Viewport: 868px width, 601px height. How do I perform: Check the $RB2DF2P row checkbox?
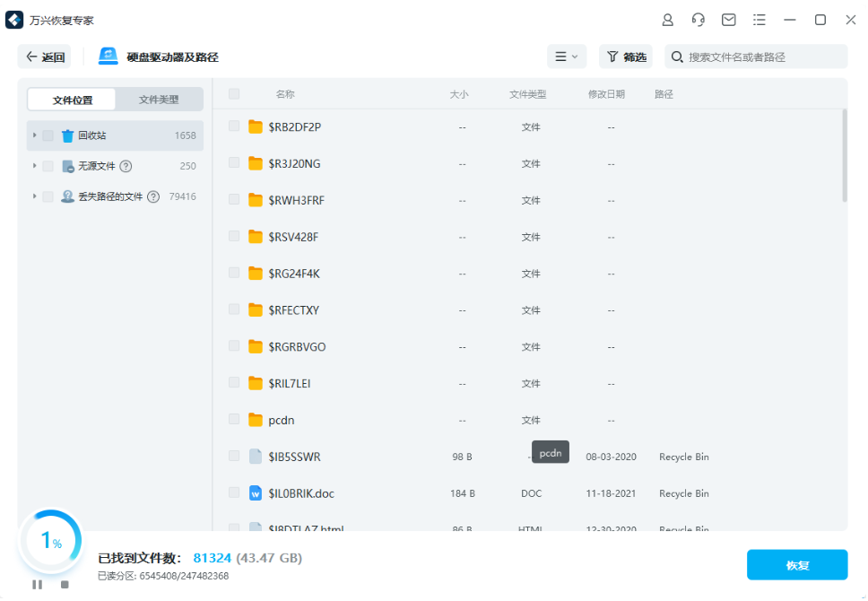[x=234, y=126]
